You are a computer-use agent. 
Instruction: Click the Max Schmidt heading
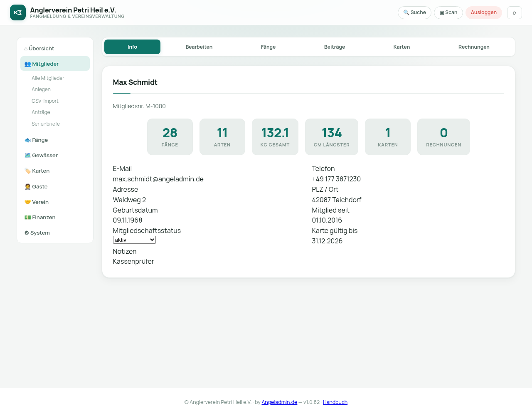(x=135, y=82)
